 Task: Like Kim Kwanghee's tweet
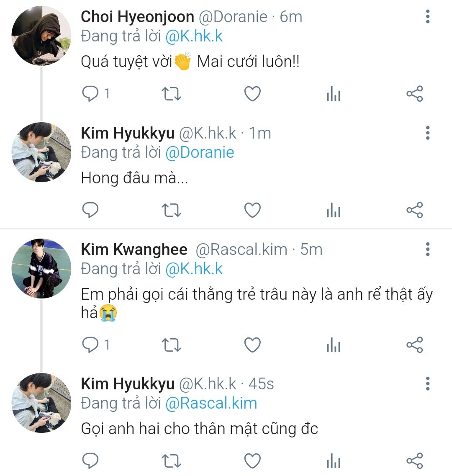(252, 345)
